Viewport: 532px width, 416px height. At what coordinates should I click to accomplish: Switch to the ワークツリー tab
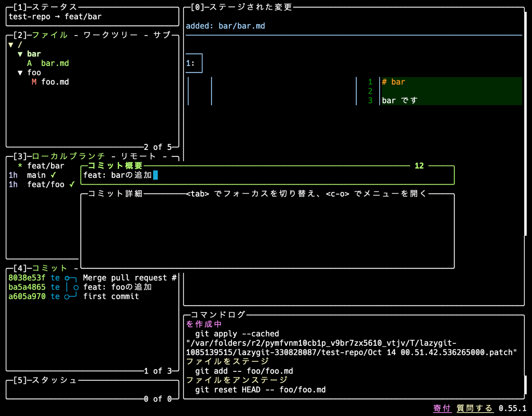pyautogui.click(x=111, y=35)
